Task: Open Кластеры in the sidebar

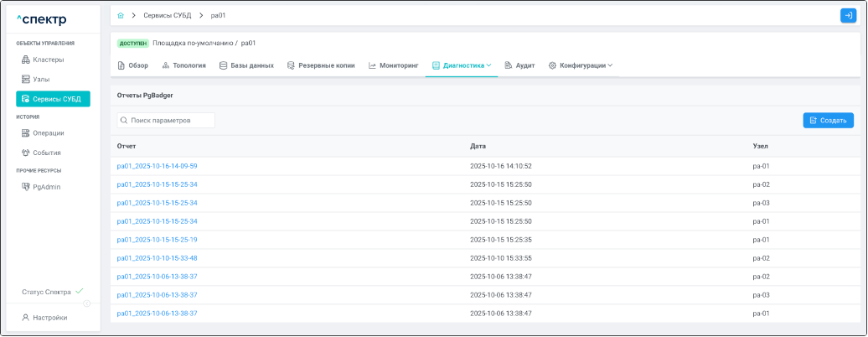Action: click(48, 60)
